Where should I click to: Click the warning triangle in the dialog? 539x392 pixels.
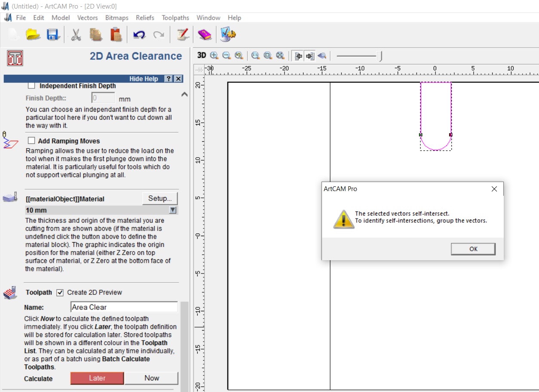click(x=343, y=219)
